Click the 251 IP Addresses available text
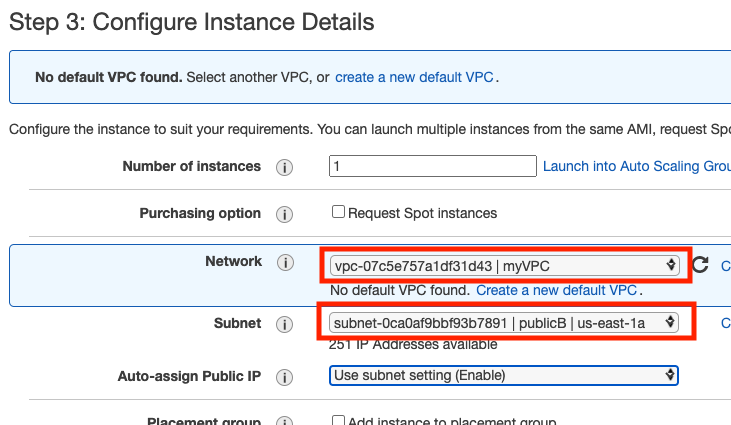This screenshot has width=731, height=425. pyautogui.click(x=413, y=345)
